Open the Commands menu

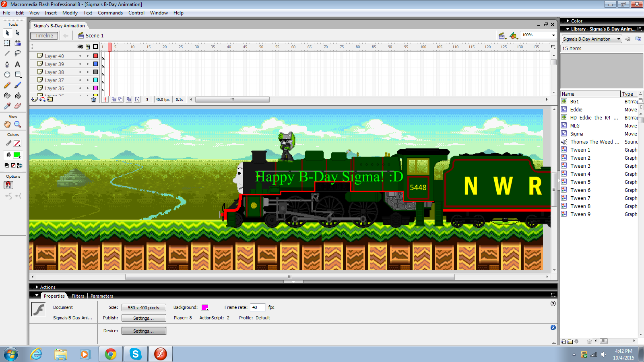(110, 13)
